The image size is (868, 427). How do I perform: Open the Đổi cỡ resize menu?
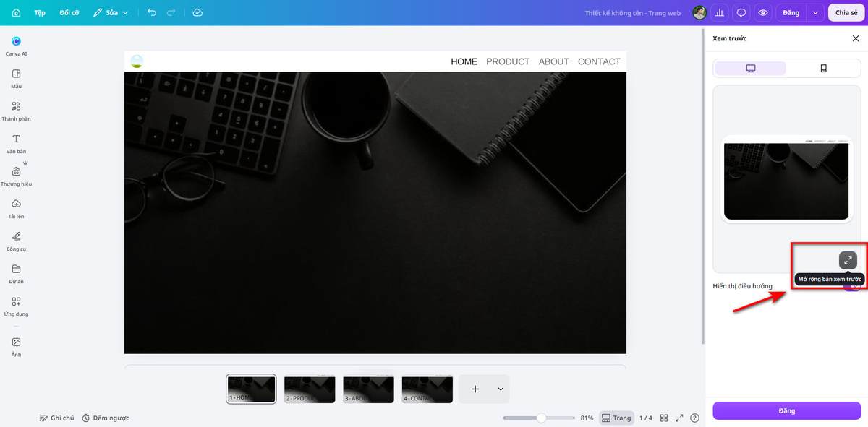[69, 13]
